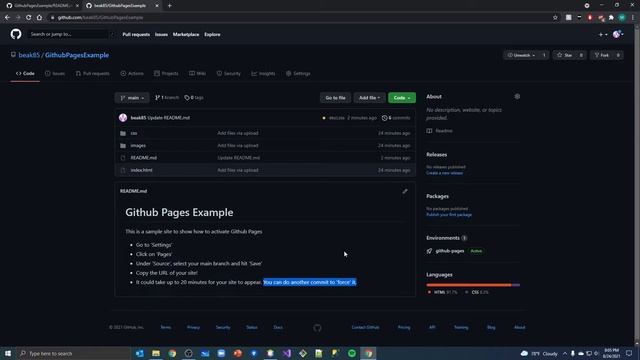Click the CSS language entry
This screenshot has width=640, height=360.
tap(477, 292)
